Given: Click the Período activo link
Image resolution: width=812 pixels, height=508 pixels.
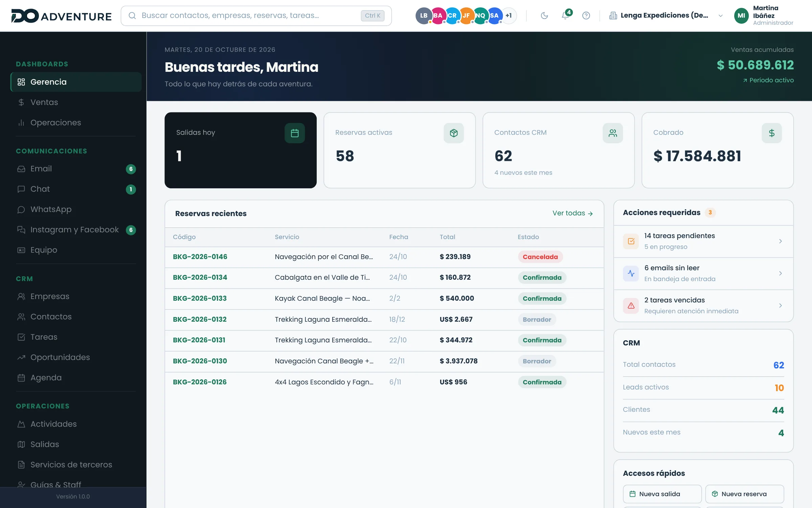Looking at the screenshot, I should coord(768,80).
